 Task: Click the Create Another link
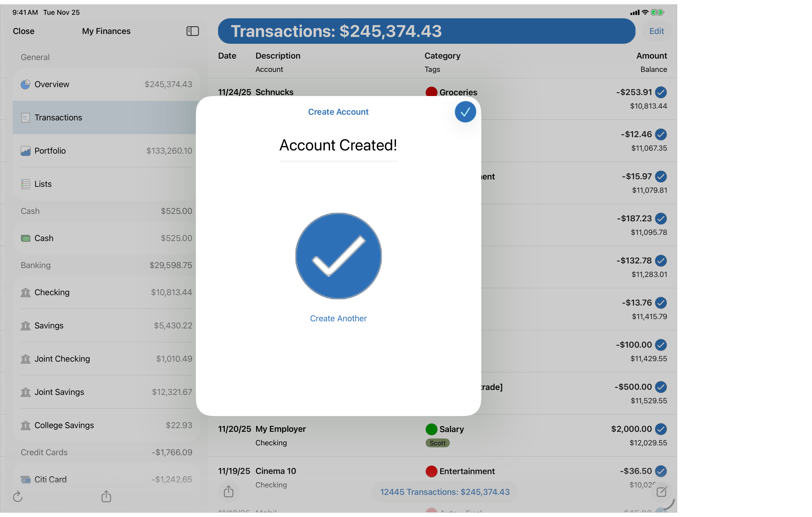(338, 318)
